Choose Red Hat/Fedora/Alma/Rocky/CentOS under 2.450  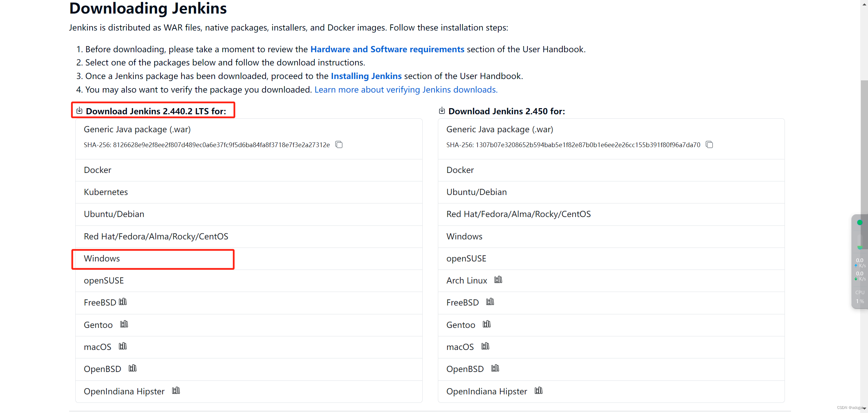click(611, 214)
